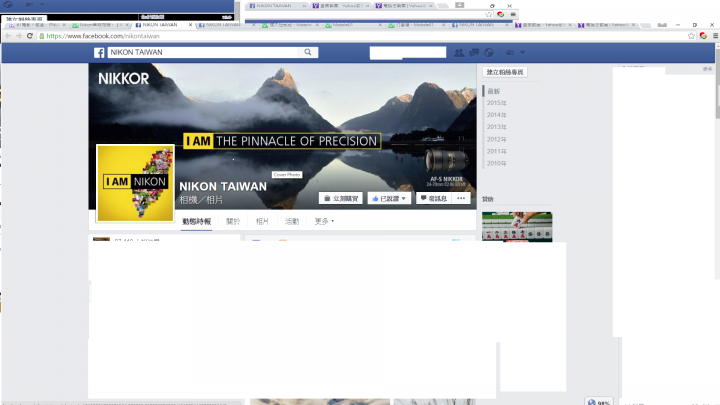Viewport: 720px width, 405px height.
Task: Jump to 2010年 in timeline navigator
Action: click(x=497, y=163)
